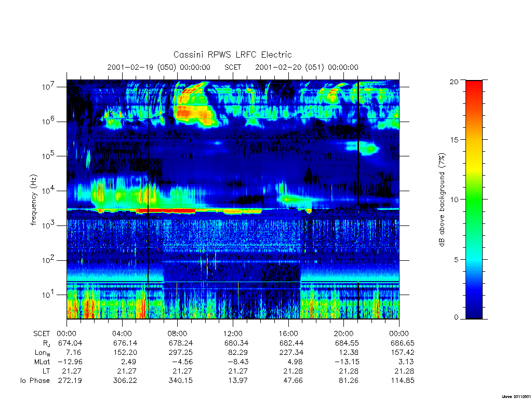This screenshot has width=532, height=399.
Task: Click colorbar tick value '20'
Action: click(x=454, y=82)
